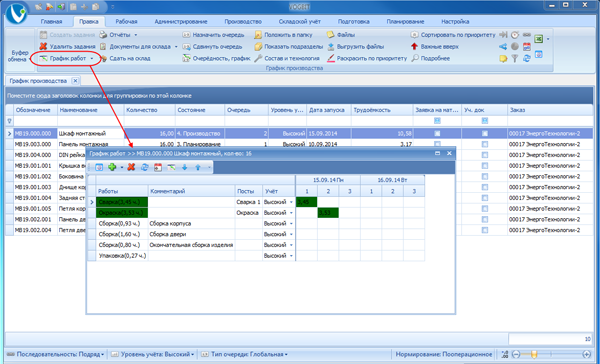Toggle Уч. док checkbox in МВ19.004.000 row
This screenshot has height=364, width=600.
pos(485,155)
